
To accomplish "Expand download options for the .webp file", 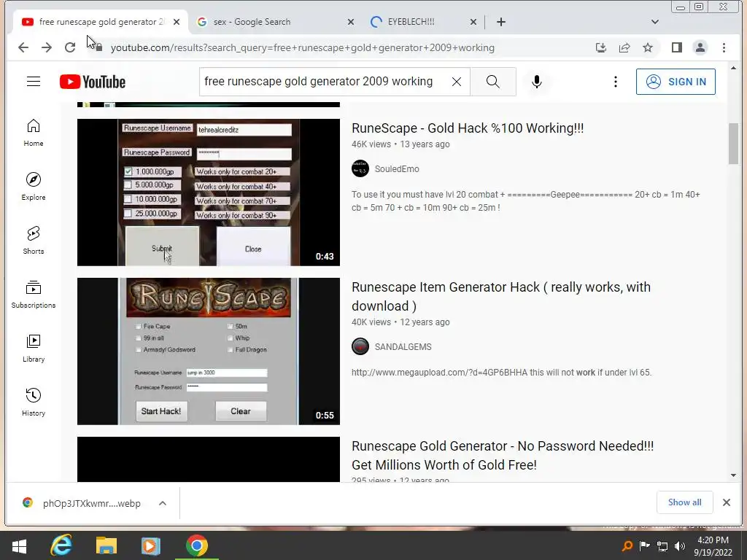I will tap(163, 503).
